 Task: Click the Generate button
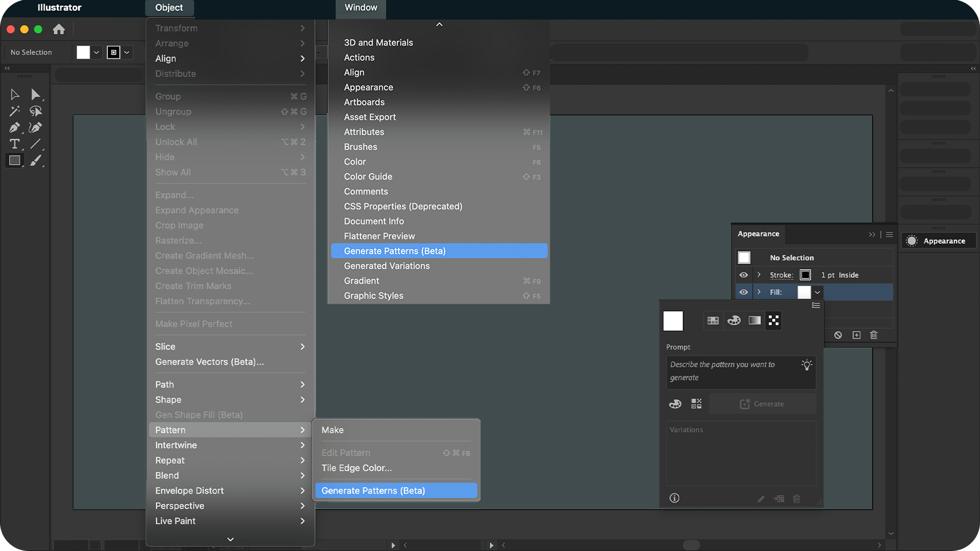(x=763, y=403)
